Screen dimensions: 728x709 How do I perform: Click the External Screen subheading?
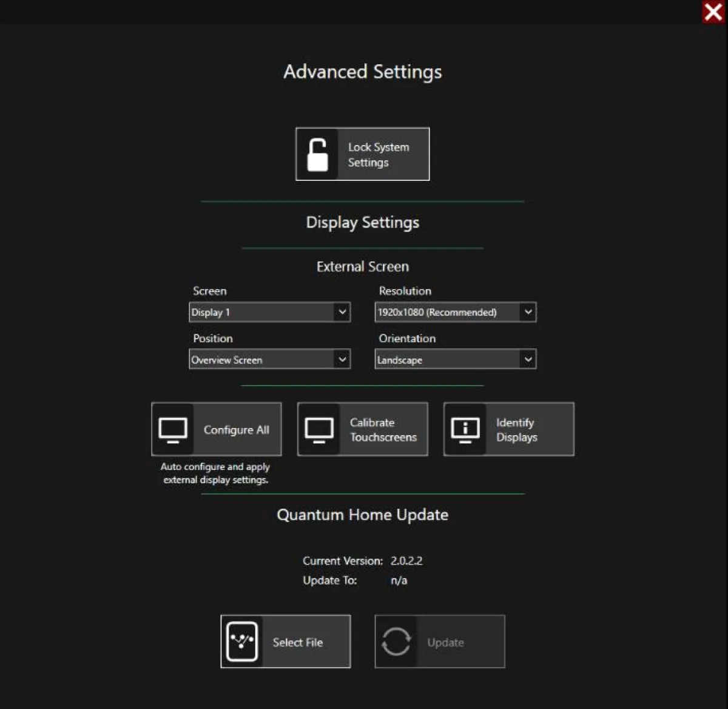(363, 266)
